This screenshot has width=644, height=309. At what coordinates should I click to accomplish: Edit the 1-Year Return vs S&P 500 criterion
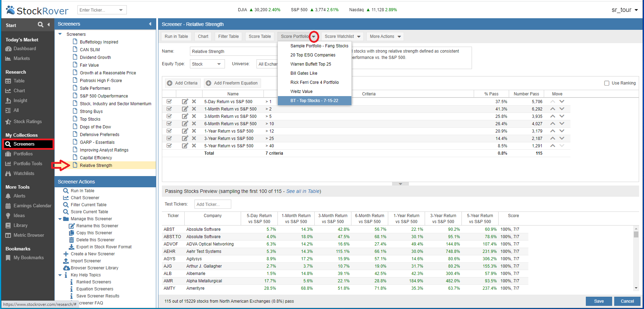(x=185, y=131)
